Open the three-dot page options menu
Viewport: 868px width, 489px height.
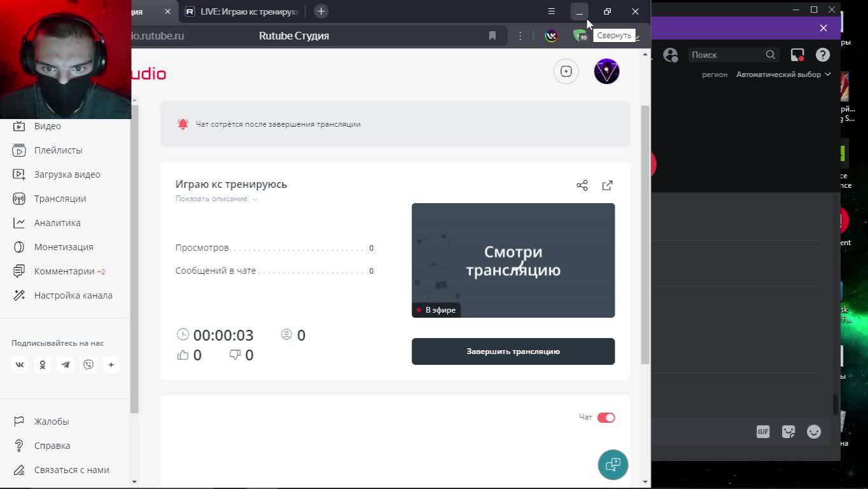(x=520, y=36)
